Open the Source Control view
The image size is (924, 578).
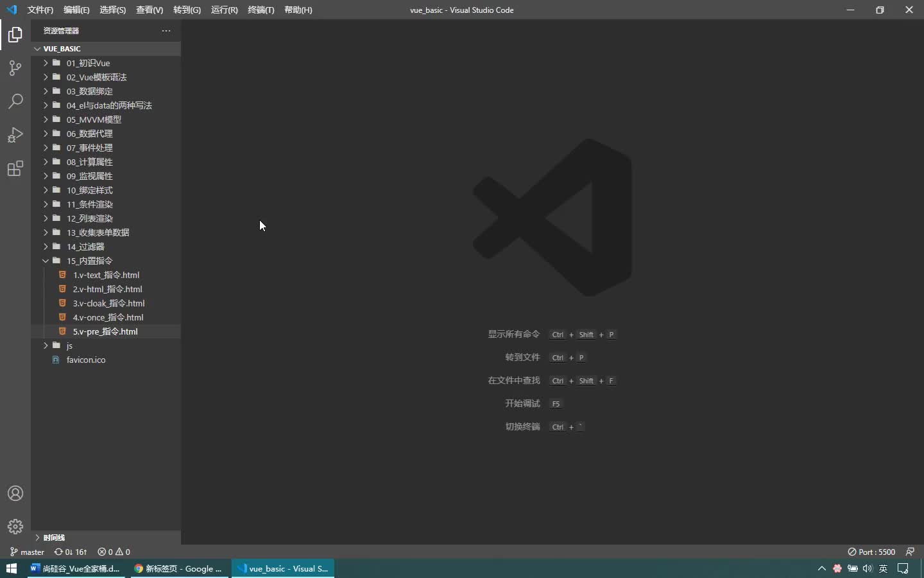click(15, 68)
